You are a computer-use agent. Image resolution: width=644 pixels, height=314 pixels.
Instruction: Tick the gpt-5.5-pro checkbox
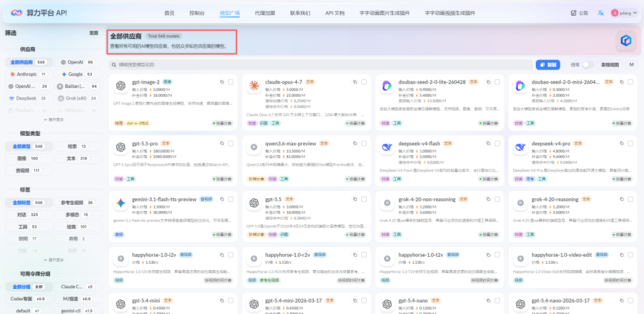tap(231, 143)
